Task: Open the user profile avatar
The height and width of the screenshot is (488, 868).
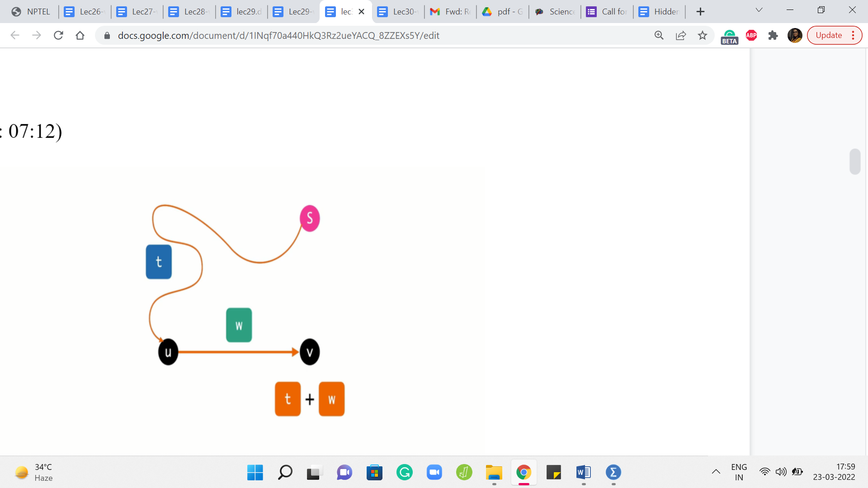Action: click(x=794, y=35)
